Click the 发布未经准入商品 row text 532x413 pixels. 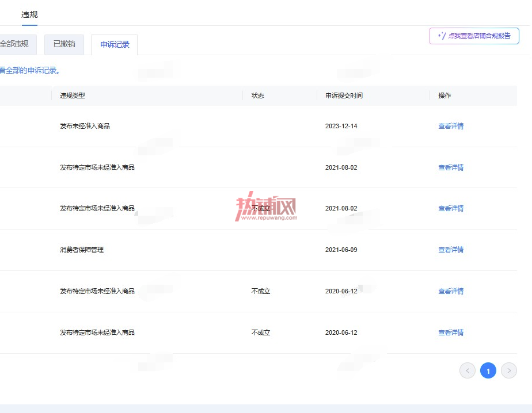click(85, 126)
